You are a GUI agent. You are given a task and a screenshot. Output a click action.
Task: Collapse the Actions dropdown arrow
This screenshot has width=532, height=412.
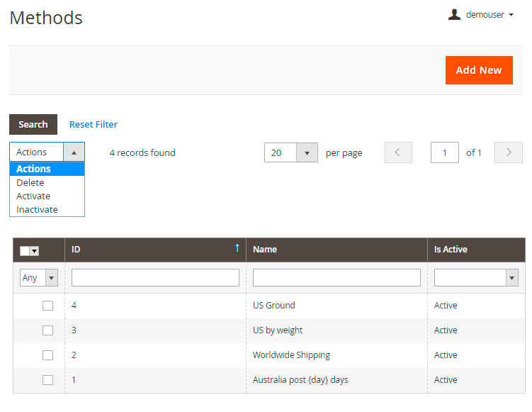pos(74,152)
